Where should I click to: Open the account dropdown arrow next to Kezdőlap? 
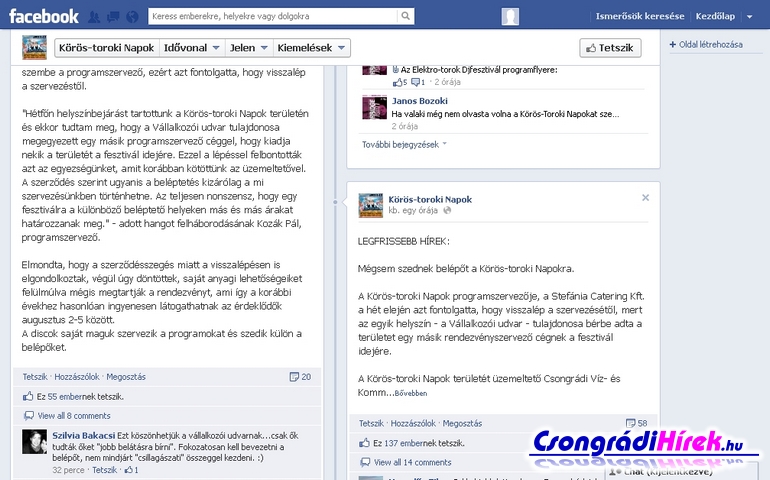tap(749, 17)
